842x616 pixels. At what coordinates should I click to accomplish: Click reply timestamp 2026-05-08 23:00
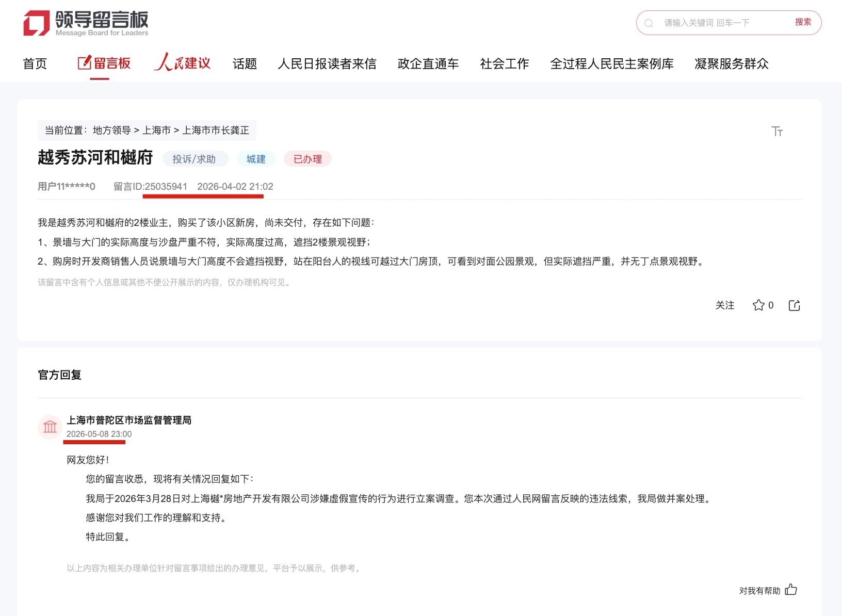coord(99,434)
